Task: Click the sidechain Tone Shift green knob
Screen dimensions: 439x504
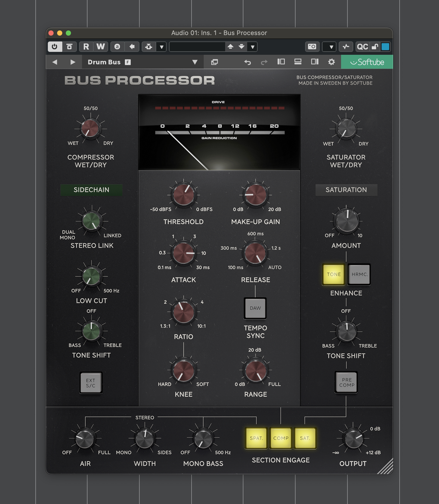Action: point(92,331)
